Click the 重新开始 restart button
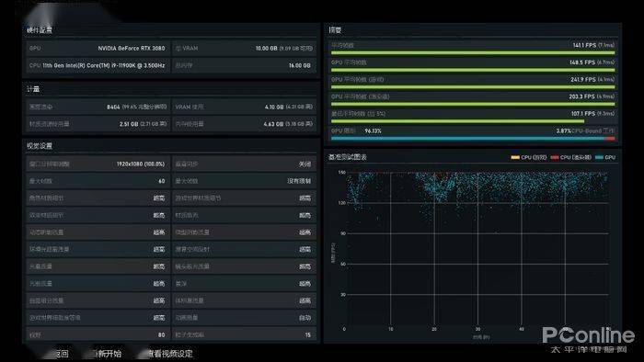 [x=108, y=354]
